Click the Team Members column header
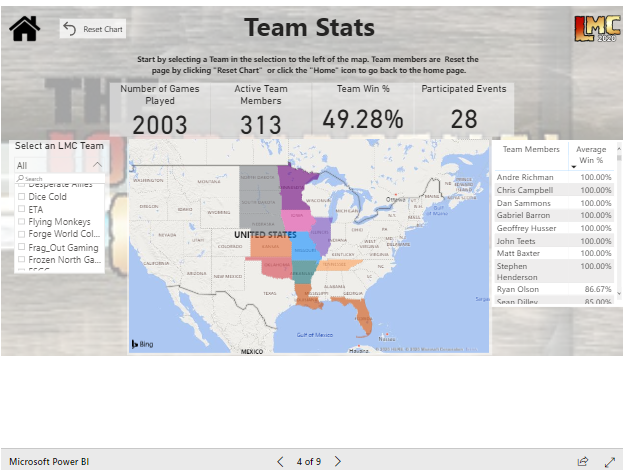Viewport: 628px width, 470px height. pyautogui.click(x=531, y=150)
